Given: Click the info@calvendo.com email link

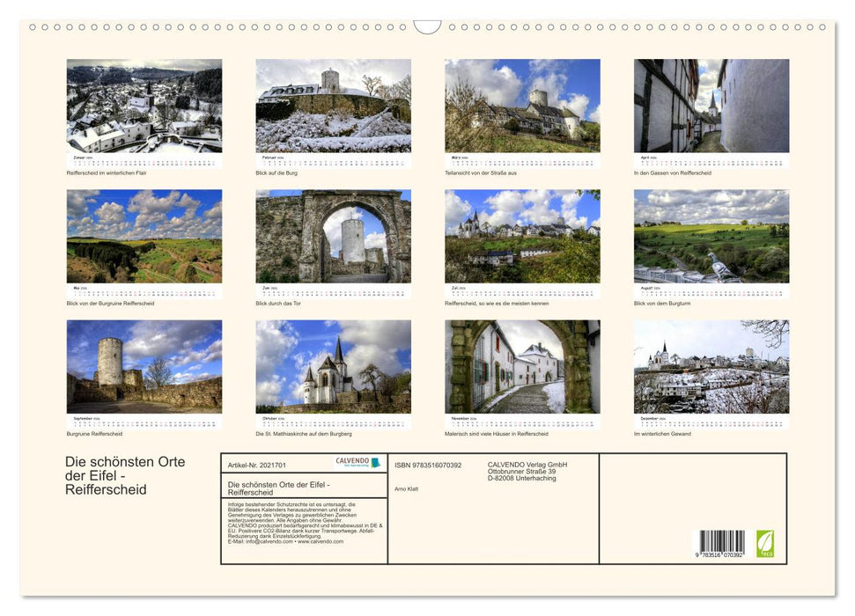Looking at the screenshot, I should pyautogui.click(x=270, y=541).
